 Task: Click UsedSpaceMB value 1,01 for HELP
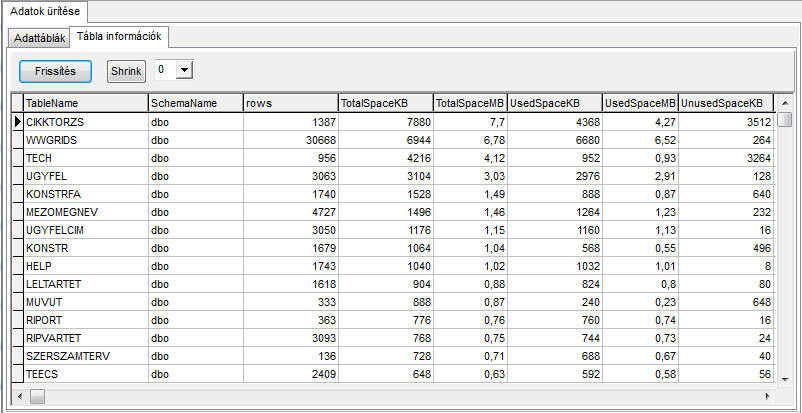click(x=640, y=266)
